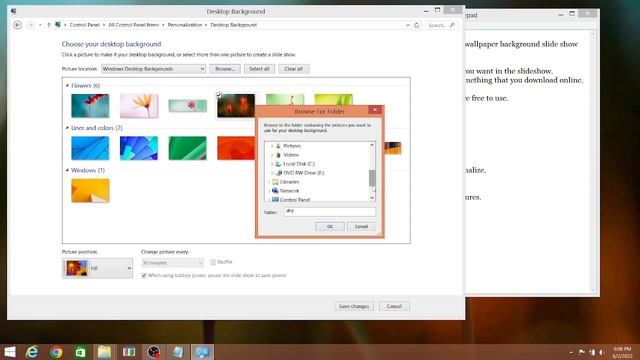Select the blue geometric shapes wallpaper

(139, 148)
